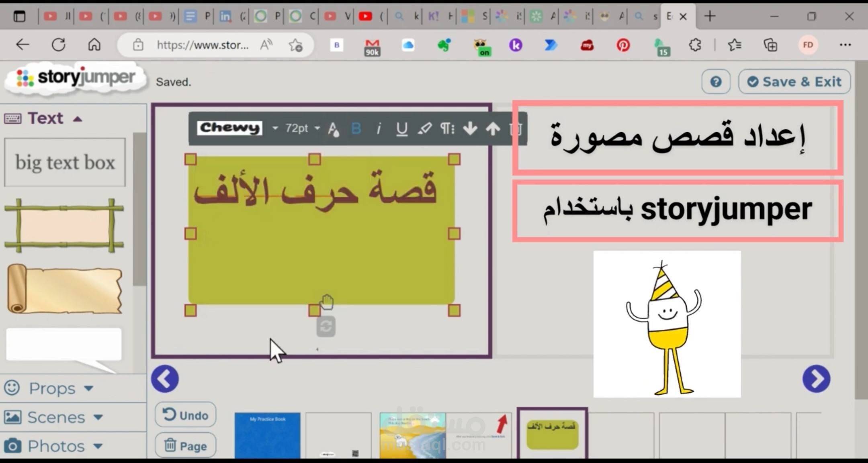This screenshot has height=463, width=868.
Task: Select the red arrow page thumbnail
Action: pos(479,435)
